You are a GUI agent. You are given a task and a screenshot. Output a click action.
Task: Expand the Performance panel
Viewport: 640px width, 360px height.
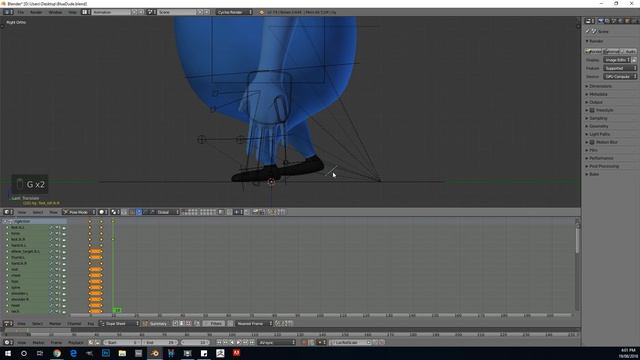coord(601,158)
